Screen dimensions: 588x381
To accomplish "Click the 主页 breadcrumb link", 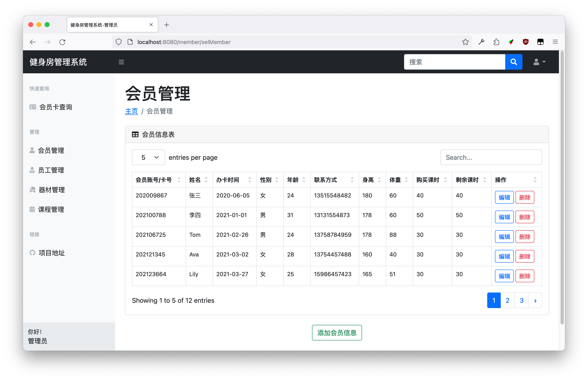I will coord(131,111).
